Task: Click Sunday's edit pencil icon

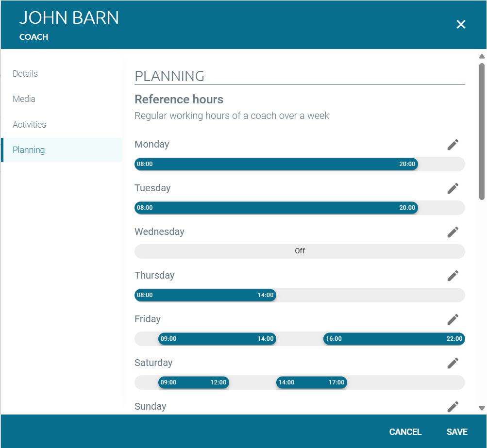Action: pos(453,406)
